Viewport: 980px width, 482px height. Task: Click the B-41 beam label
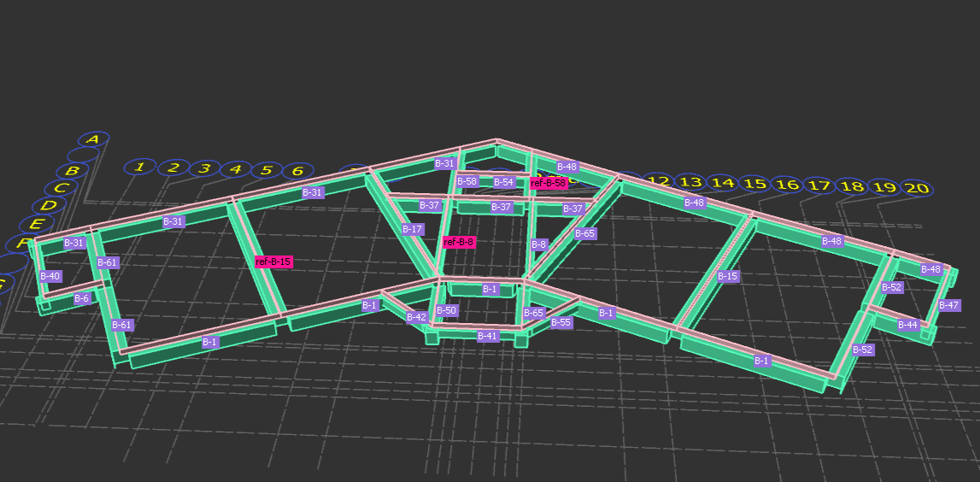point(487,336)
